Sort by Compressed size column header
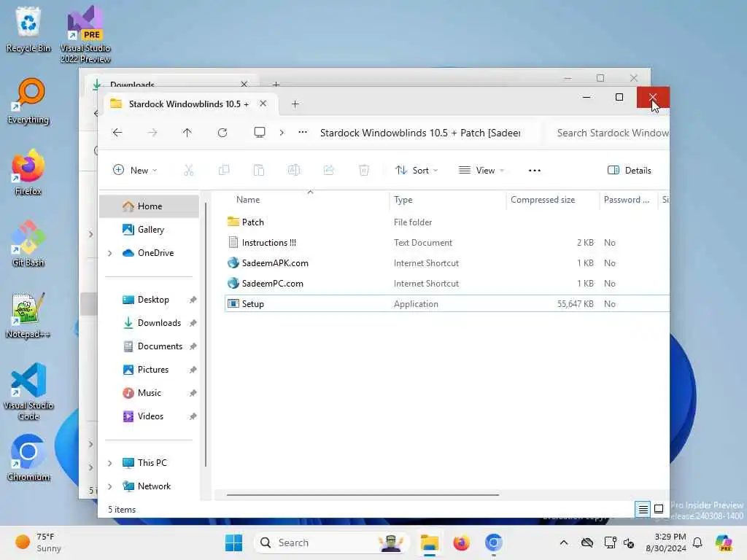Image resolution: width=747 pixels, height=560 pixels. coord(553,200)
